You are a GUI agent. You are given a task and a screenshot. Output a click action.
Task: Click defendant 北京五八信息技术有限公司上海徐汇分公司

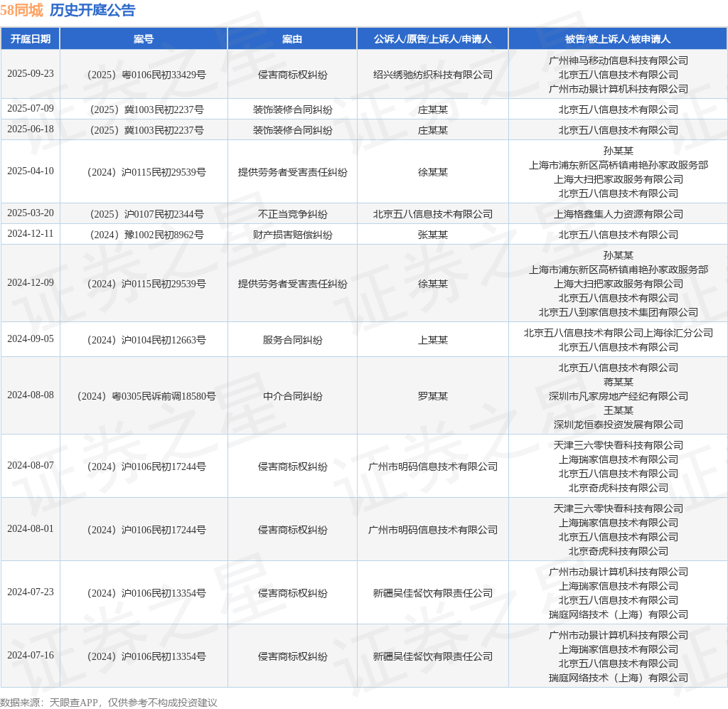click(619, 333)
